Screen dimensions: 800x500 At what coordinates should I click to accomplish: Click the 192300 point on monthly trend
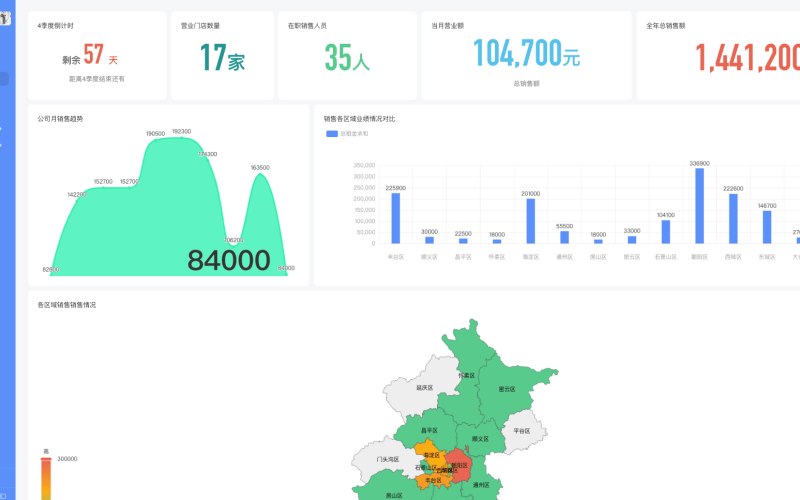182,137
